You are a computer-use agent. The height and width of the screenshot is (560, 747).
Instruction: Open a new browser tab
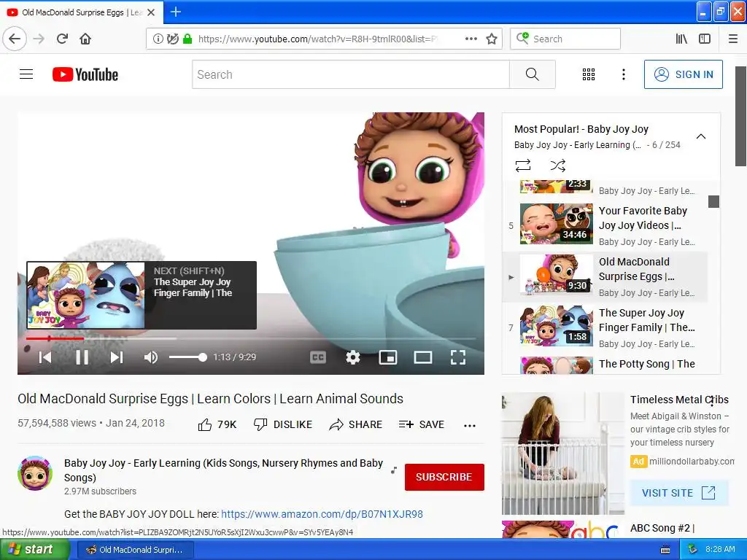(x=176, y=12)
